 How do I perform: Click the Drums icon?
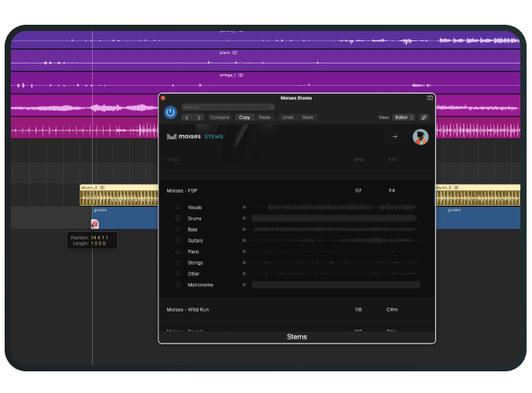coord(178,218)
